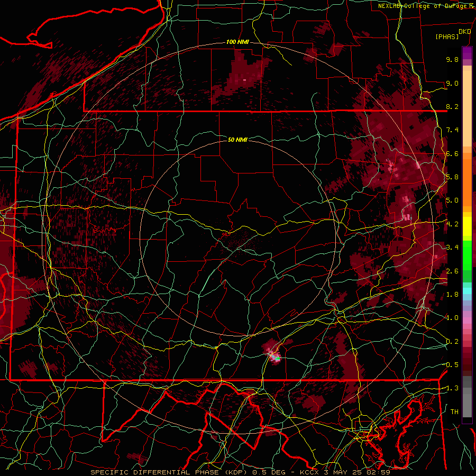476x476 pixels.
Task: Click the 02:59 timestamp in the caption
Action: 378,472
